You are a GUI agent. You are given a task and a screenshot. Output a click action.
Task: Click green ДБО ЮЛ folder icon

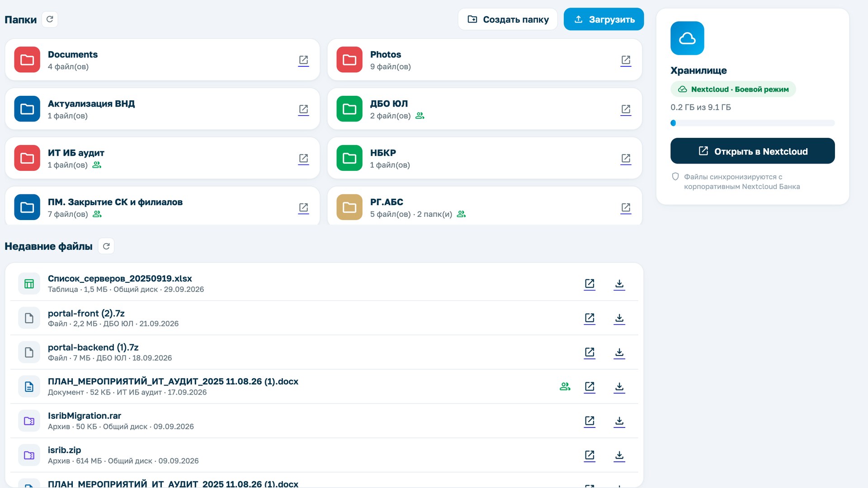[349, 109]
